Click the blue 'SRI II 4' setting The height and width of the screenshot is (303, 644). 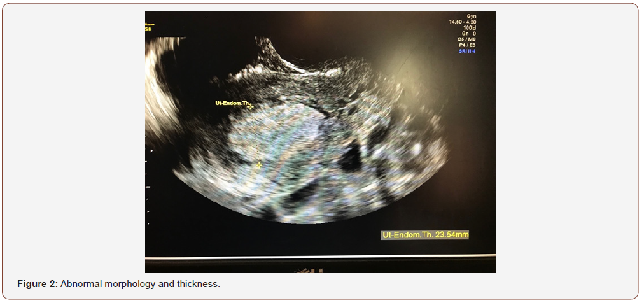(x=467, y=52)
